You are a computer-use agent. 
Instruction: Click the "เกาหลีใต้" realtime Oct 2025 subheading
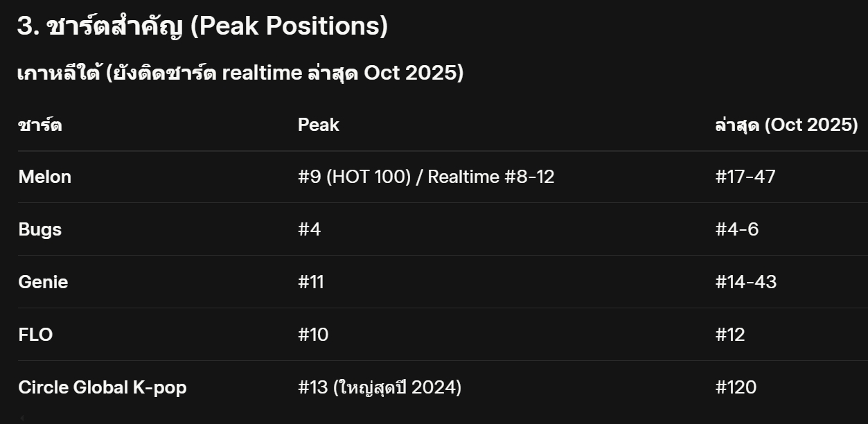[x=240, y=73]
